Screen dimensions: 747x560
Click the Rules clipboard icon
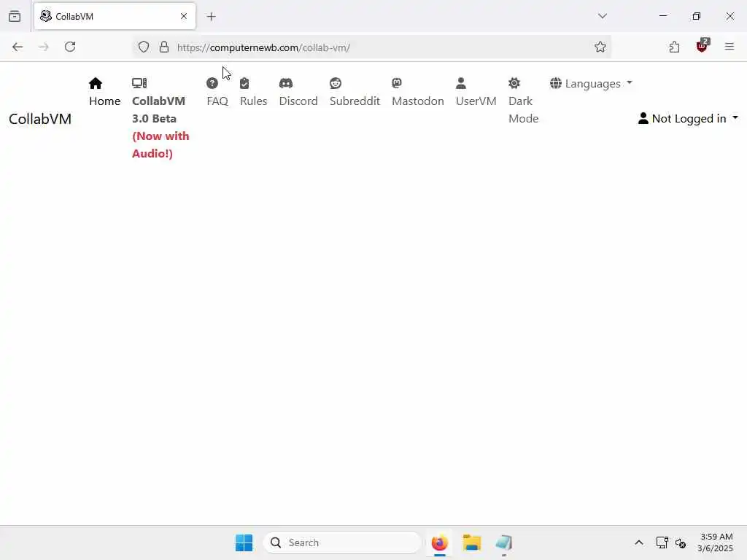coord(244,83)
